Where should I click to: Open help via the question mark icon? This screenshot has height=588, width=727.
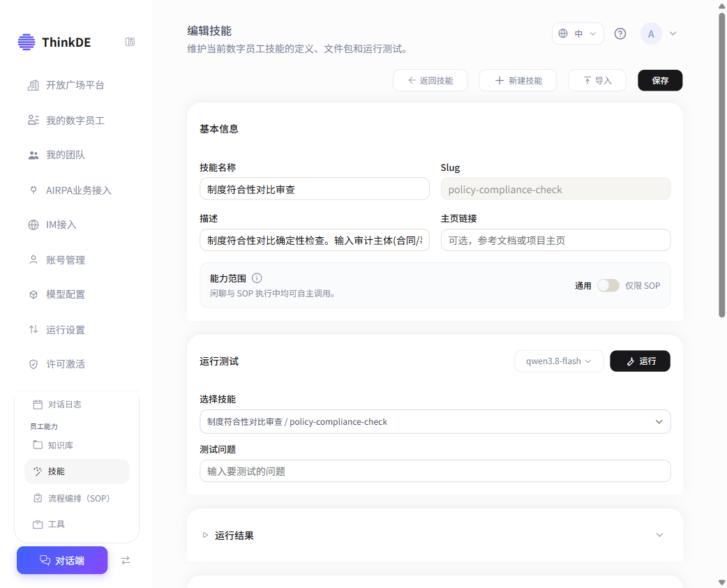[620, 33]
